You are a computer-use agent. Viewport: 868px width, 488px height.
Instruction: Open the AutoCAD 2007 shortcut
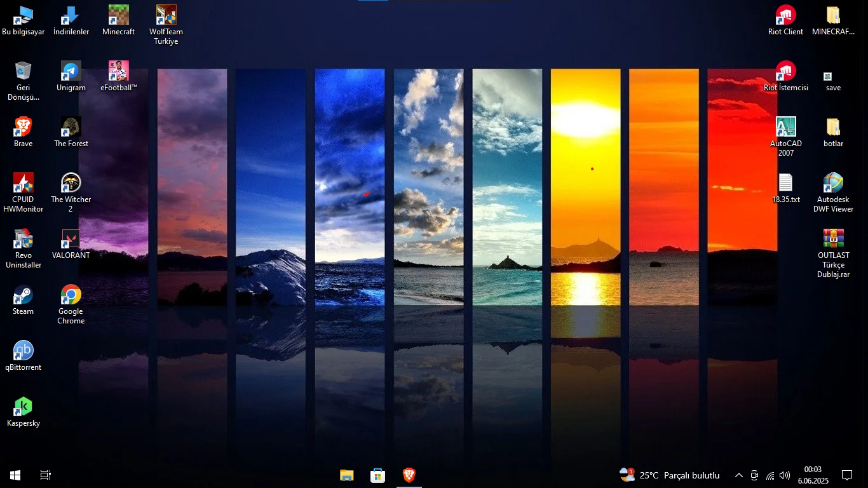(785, 126)
